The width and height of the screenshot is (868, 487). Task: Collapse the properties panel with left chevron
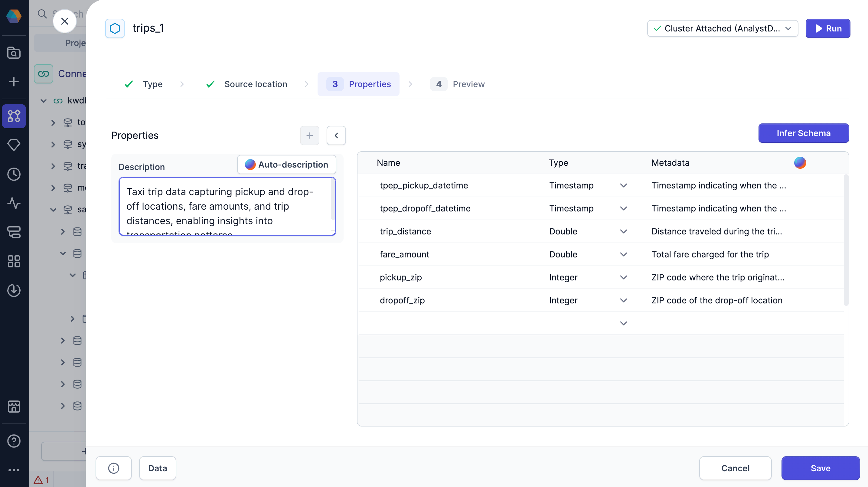[x=336, y=136]
